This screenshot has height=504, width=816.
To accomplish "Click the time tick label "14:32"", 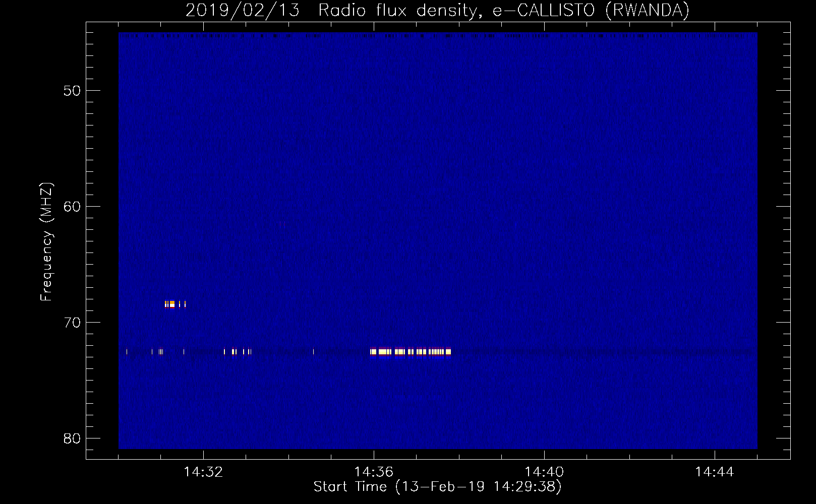I will (203, 472).
